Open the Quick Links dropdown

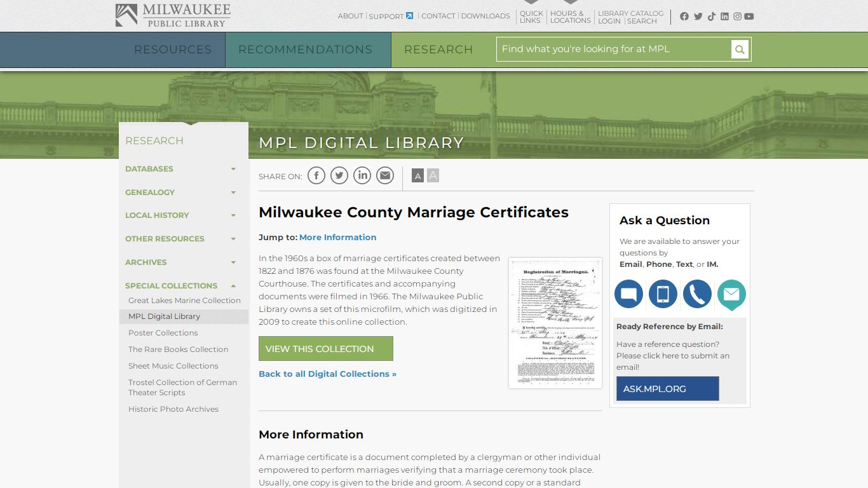(x=531, y=17)
